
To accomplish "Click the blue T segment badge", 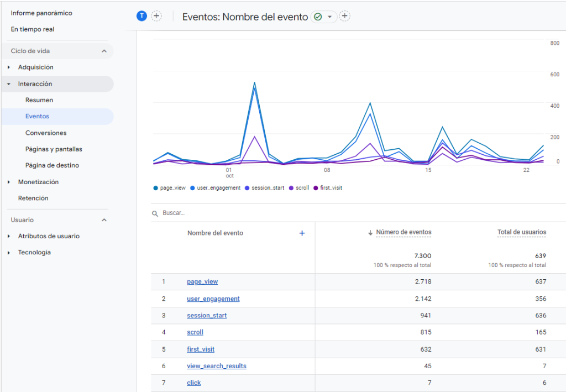I will click(x=141, y=16).
